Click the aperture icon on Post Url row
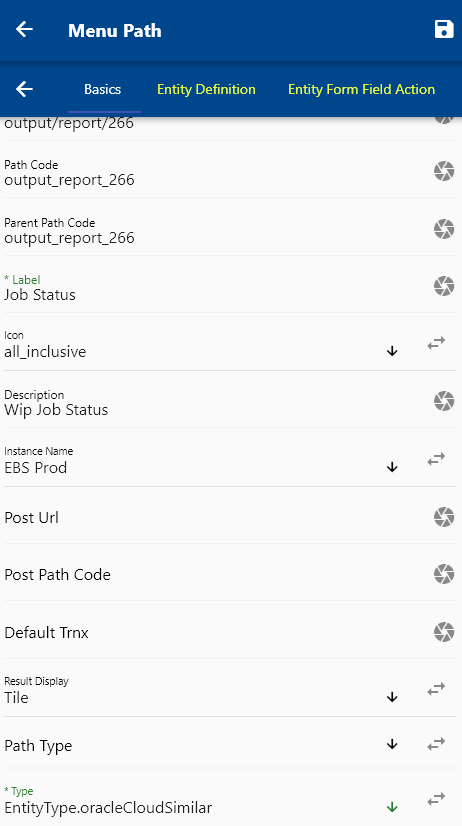This screenshot has width=462, height=826. pos(444,517)
